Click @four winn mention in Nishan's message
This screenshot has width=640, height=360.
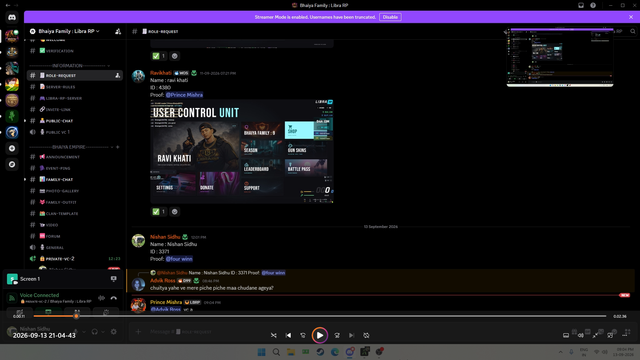(179, 259)
